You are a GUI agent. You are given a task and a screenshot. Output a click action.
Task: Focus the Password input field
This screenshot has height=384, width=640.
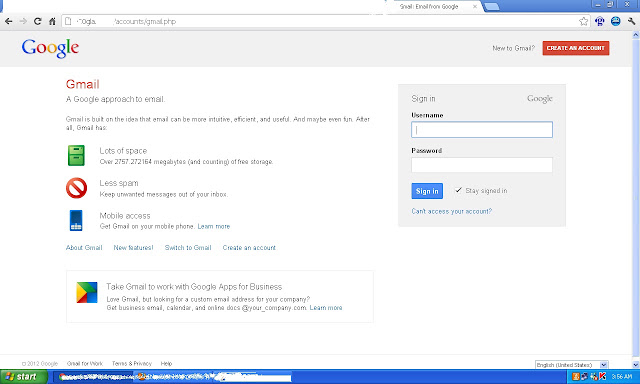pos(482,165)
